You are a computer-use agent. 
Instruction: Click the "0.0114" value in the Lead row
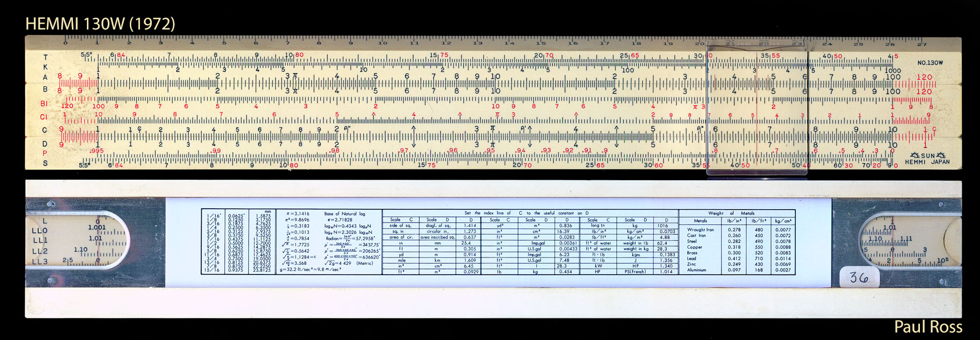[783, 258]
